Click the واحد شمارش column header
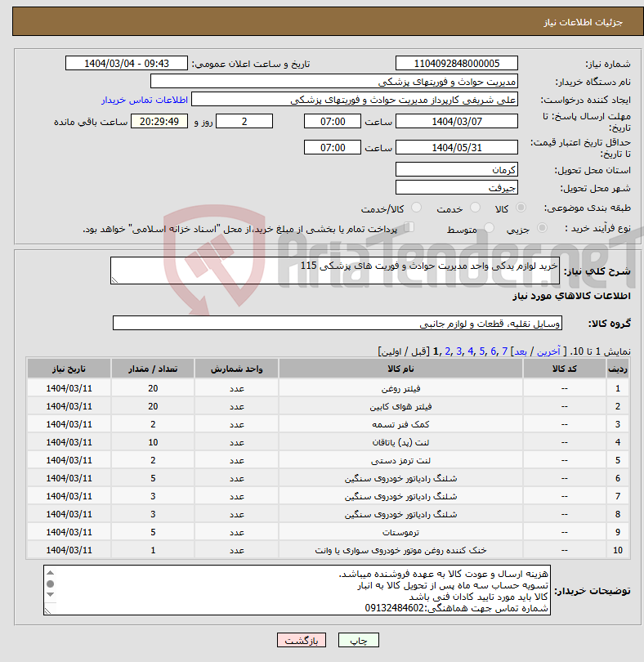644x662 pixels. pyautogui.click(x=236, y=369)
